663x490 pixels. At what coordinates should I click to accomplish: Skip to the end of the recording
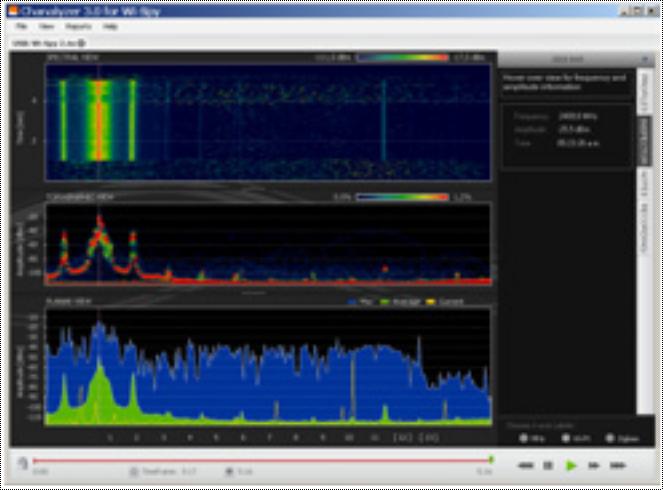coord(617,465)
